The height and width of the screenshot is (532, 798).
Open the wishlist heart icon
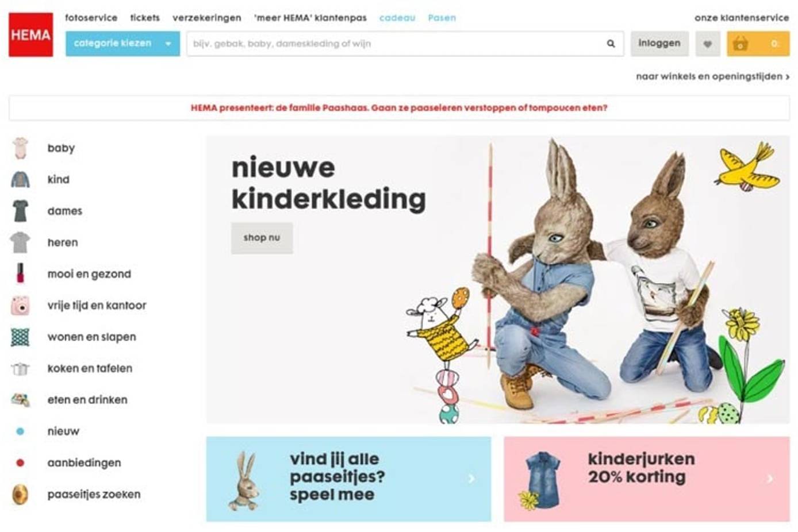(708, 44)
